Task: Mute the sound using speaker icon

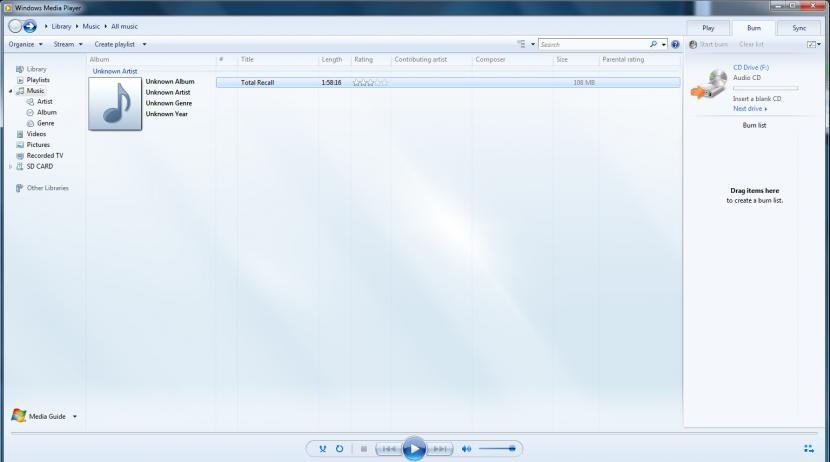Action: point(466,449)
